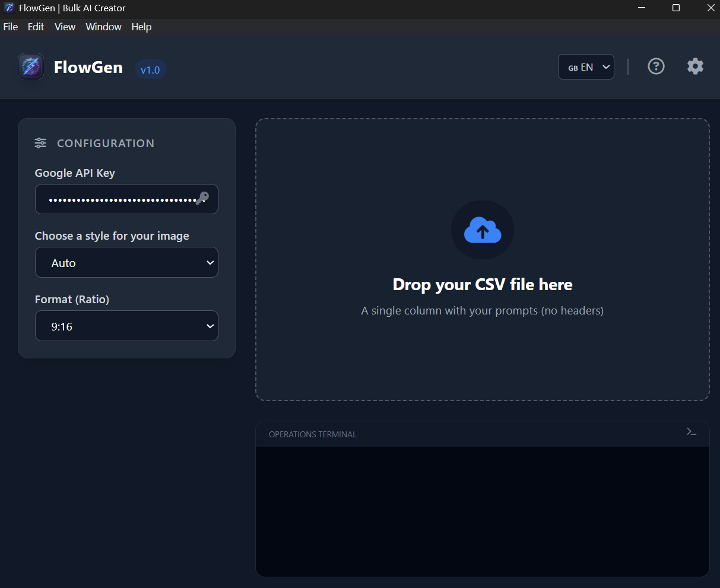Click the 'A single column with your prompts' text

(x=483, y=310)
